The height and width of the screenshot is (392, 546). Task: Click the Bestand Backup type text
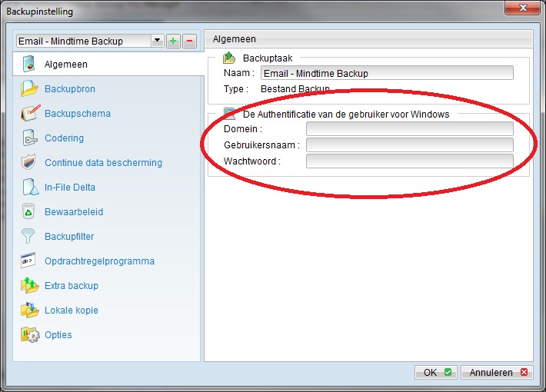(x=295, y=88)
